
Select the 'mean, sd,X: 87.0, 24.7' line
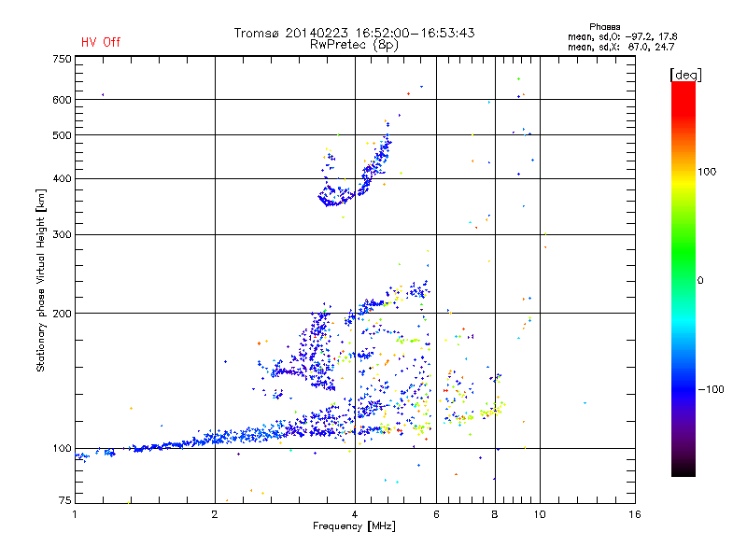[621, 47]
